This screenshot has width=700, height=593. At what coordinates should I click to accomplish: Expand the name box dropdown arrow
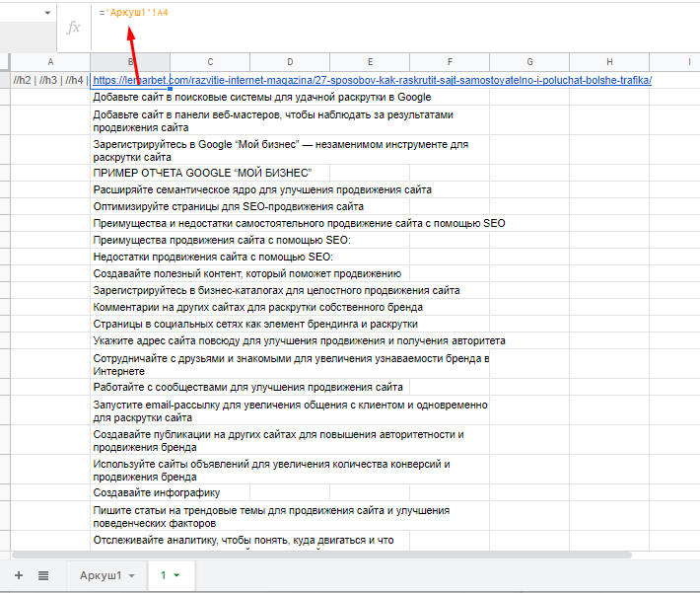coord(47,12)
